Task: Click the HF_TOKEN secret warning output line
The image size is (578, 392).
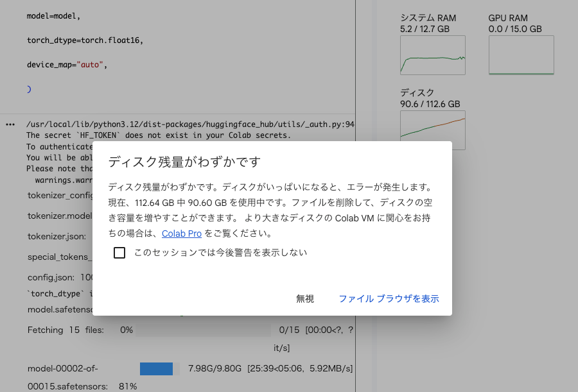Action: click(x=158, y=135)
